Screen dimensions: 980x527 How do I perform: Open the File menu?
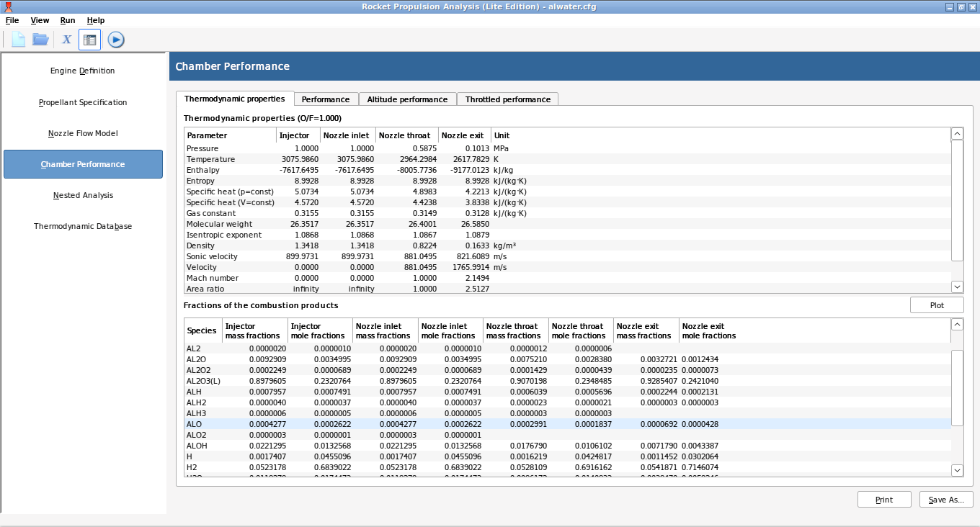tap(12, 20)
